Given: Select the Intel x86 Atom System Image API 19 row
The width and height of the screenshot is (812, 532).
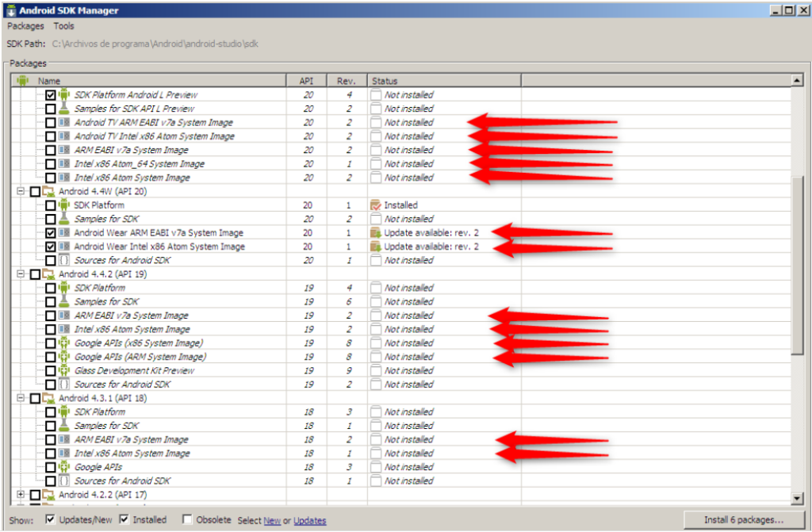Looking at the screenshot, I should pyautogui.click(x=401, y=329).
